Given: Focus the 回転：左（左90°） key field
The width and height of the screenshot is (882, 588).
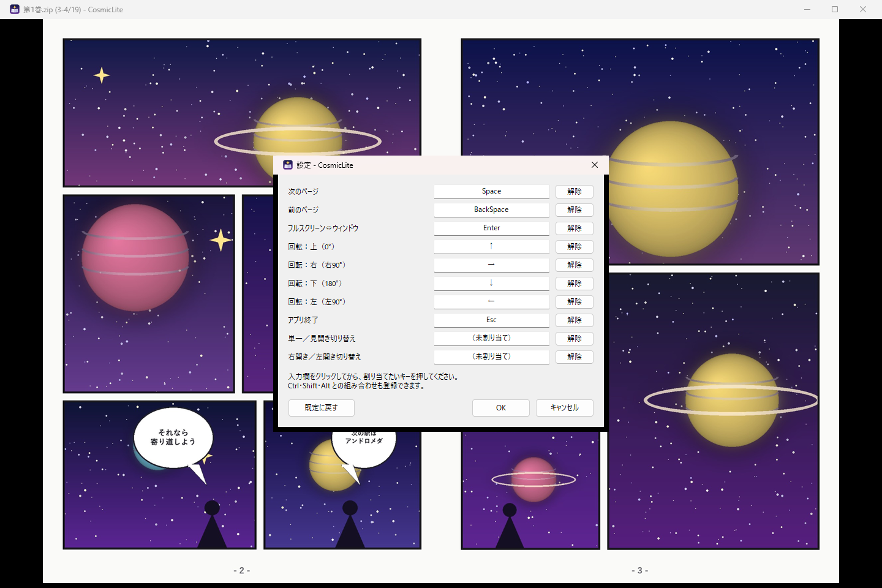Looking at the screenshot, I should point(491,302).
